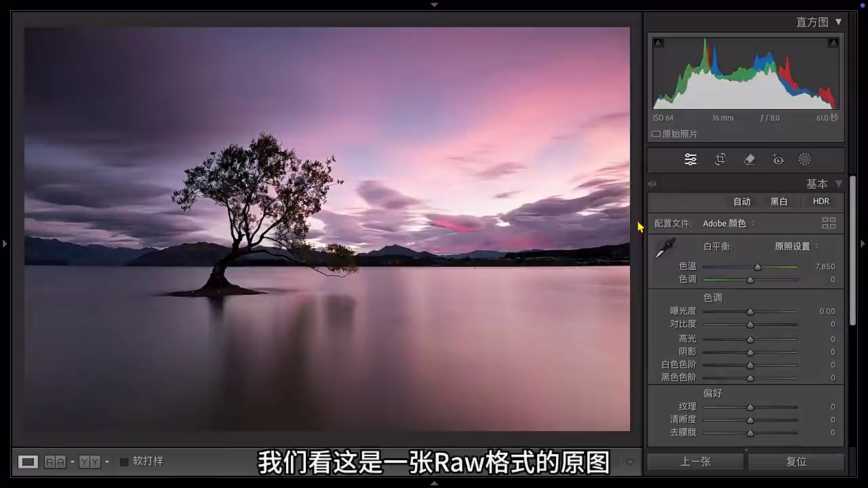
Task: Click 复位 reset button
Action: [x=796, y=462]
